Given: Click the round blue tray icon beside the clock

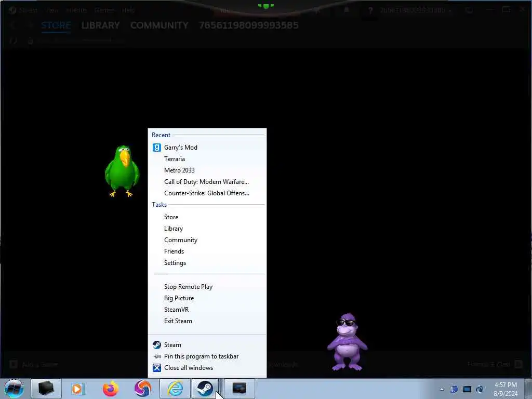Looking at the screenshot, I should pos(480,389).
